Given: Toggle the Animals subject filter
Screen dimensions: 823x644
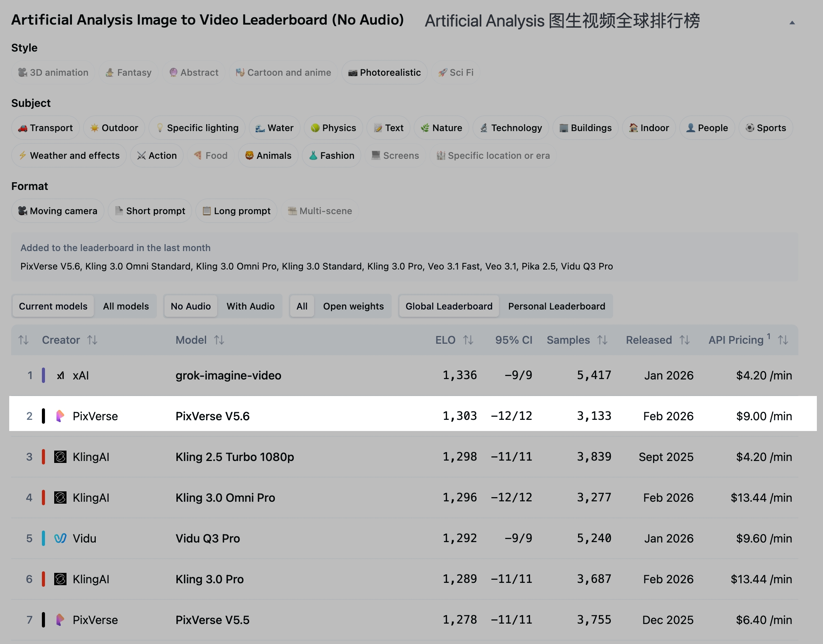Looking at the screenshot, I should 268,155.
